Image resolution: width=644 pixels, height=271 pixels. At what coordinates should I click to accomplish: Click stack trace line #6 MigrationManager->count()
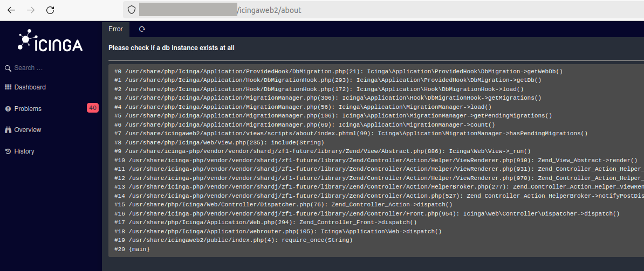pyautogui.click(x=305, y=124)
